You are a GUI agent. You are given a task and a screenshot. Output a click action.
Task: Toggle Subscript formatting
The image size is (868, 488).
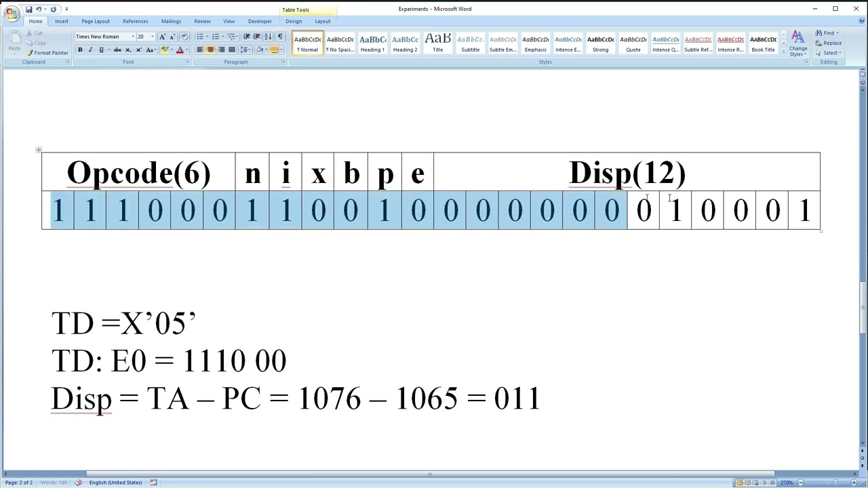click(x=128, y=50)
